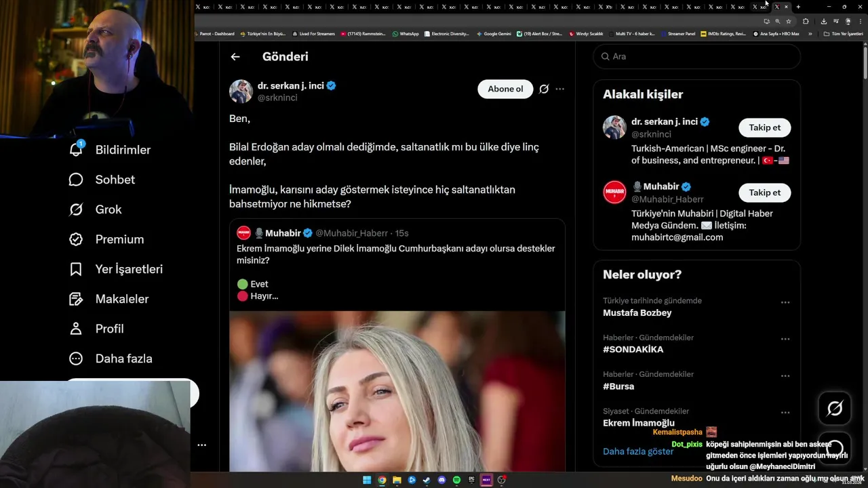This screenshot has height=488, width=868.
Task: Open Livad For Streamers bookmark
Action: tap(314, 33)
